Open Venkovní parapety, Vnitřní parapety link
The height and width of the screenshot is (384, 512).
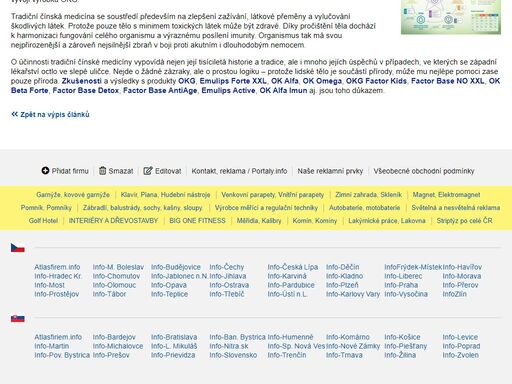click(x=272, y=195)
